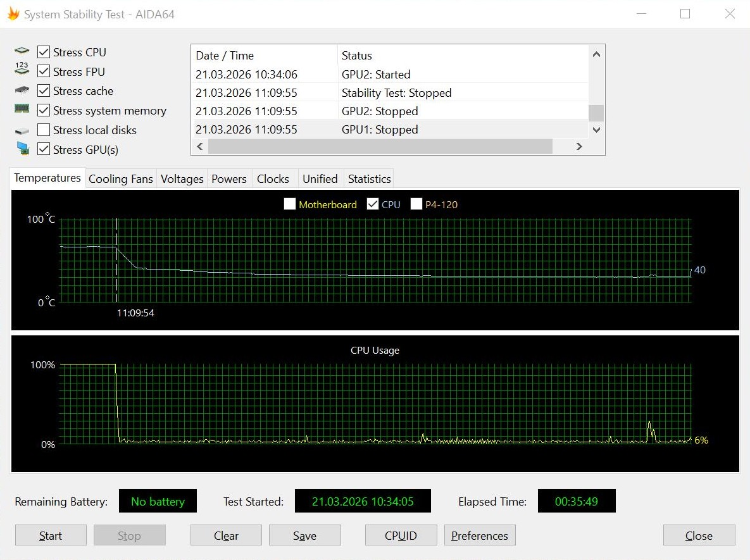This screenshot has width=750, height=560.
Task: Show the P4-120 temperature line
Action: pyautogui.click(x=416, y=204)
